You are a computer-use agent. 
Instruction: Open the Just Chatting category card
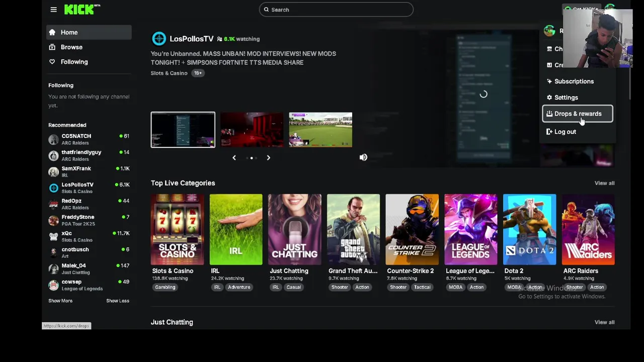point(294,229)
